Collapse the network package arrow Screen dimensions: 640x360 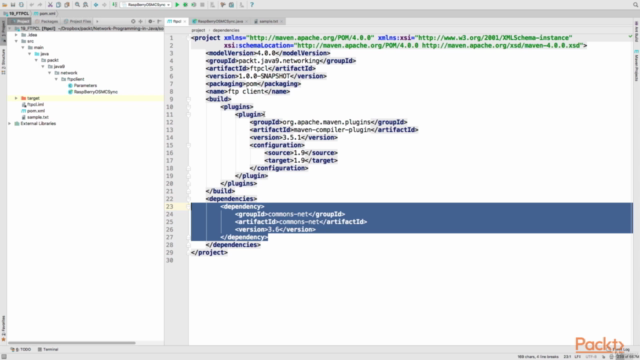point(49,73)
